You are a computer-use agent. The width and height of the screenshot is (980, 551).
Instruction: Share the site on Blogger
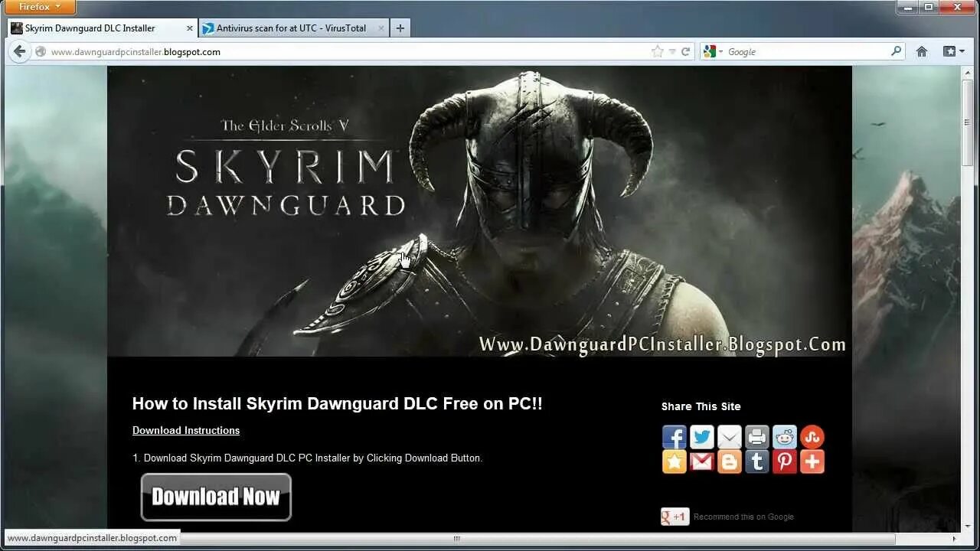(x=730, y=461)
